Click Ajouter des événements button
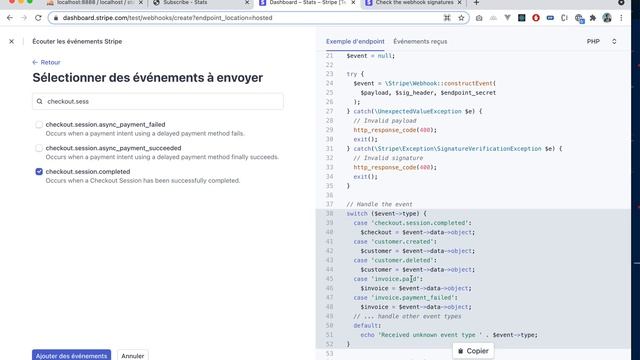Image resolution: width=640 pixels, height=360 pixels. (x=71, y=355)
